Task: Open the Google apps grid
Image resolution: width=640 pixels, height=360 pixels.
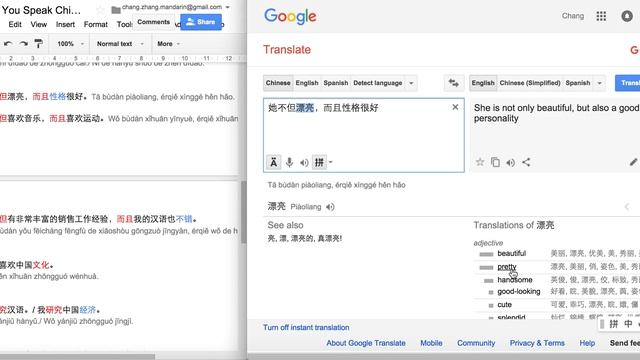Action: [601, 16]
